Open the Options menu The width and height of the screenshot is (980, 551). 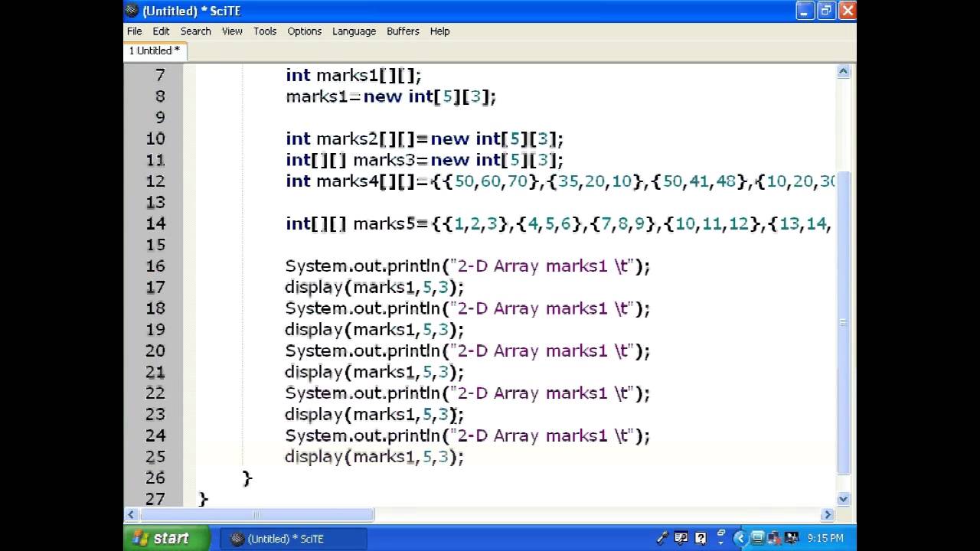304,31
